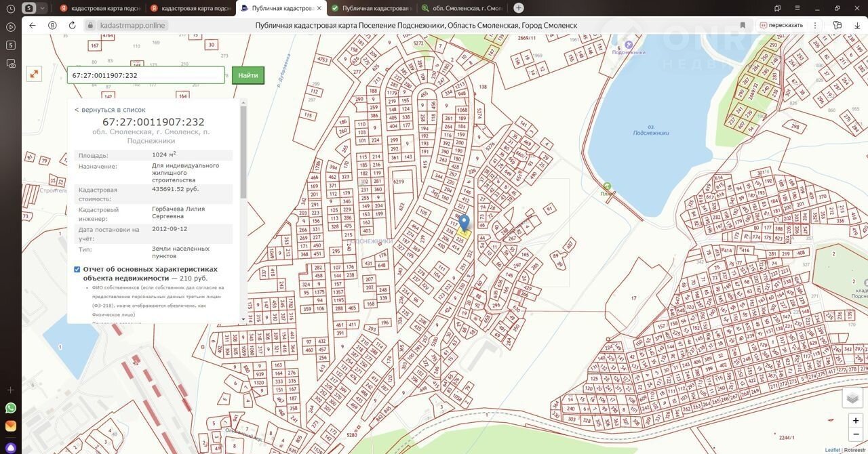The height and width of the screenshot is (454, 868).
Task: Toggle the property characteristics report checkbox
Action: click(x=77, y=270)
